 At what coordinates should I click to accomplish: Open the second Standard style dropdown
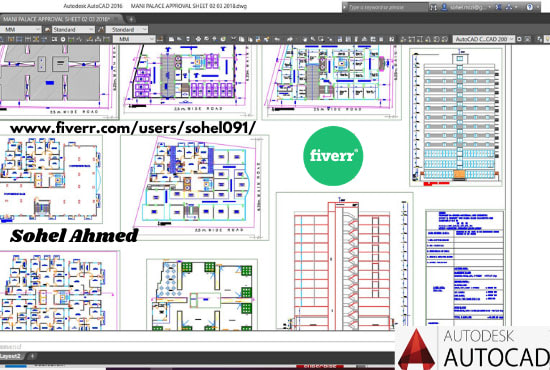127,29
